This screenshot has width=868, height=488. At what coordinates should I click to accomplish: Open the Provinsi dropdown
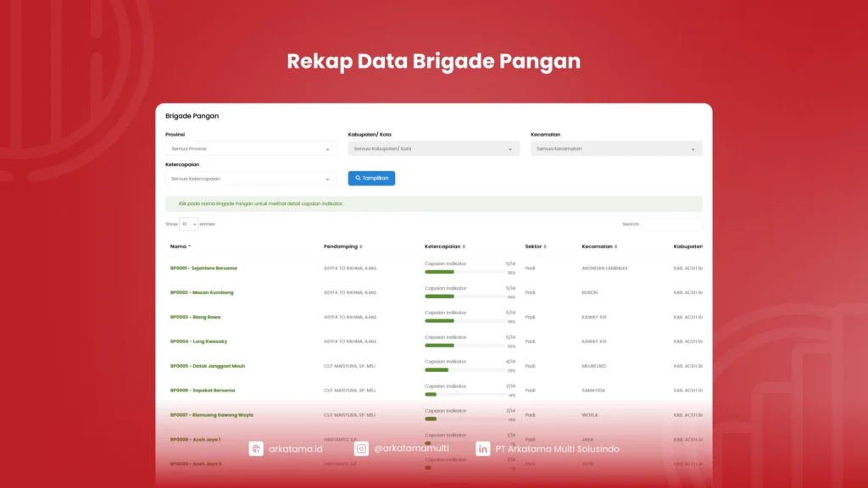click(251, 149)
